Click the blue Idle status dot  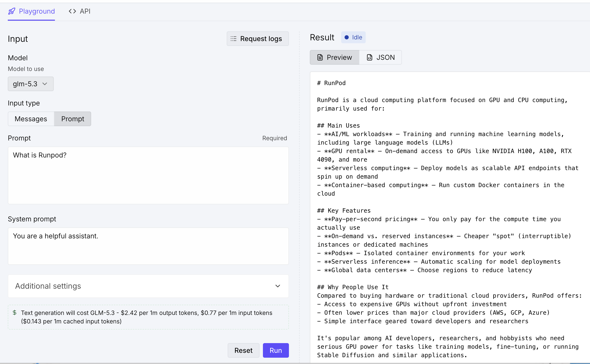pos(347,37)
